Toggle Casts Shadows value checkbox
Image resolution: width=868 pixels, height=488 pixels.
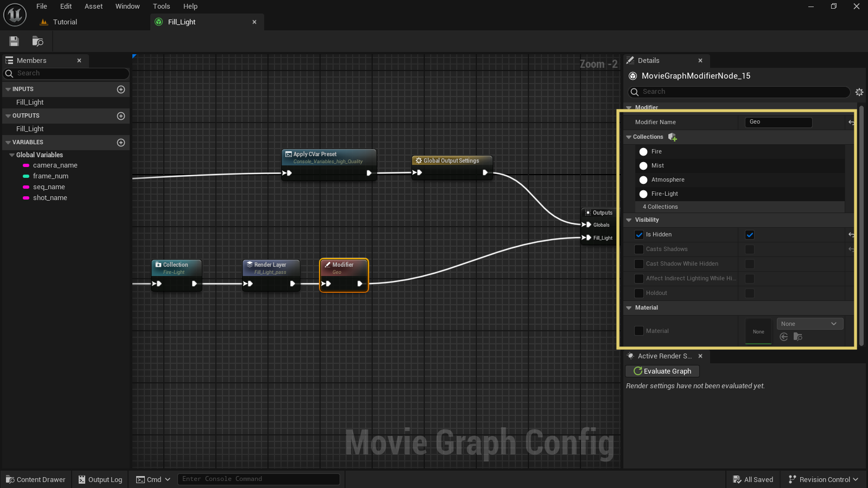(750, 249)
